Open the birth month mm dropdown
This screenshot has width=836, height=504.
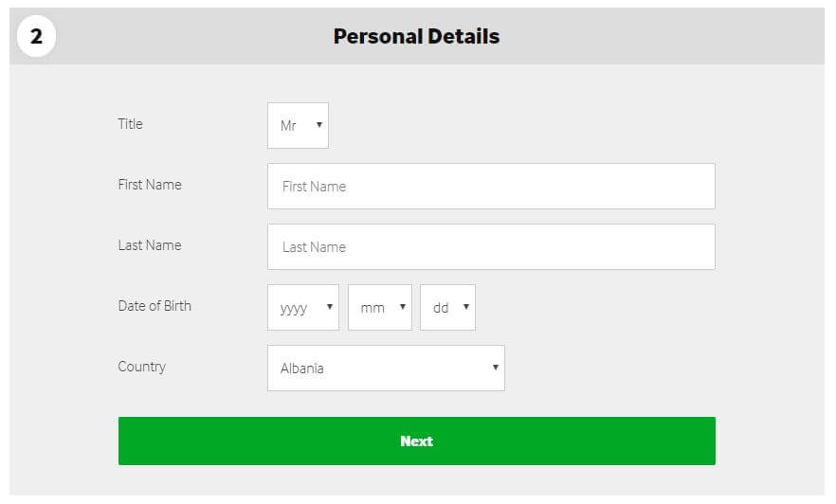pos(380,307)
